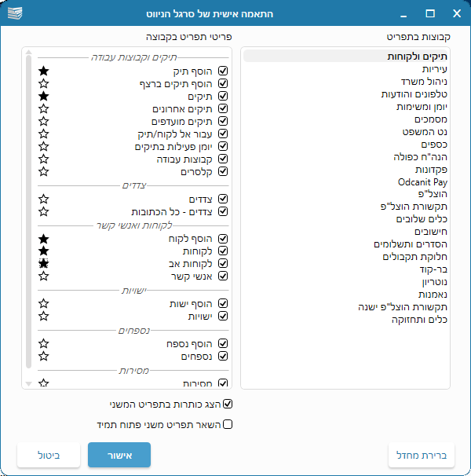
Task: Star the הוסף ישות menu item
Action: point(44,303)
